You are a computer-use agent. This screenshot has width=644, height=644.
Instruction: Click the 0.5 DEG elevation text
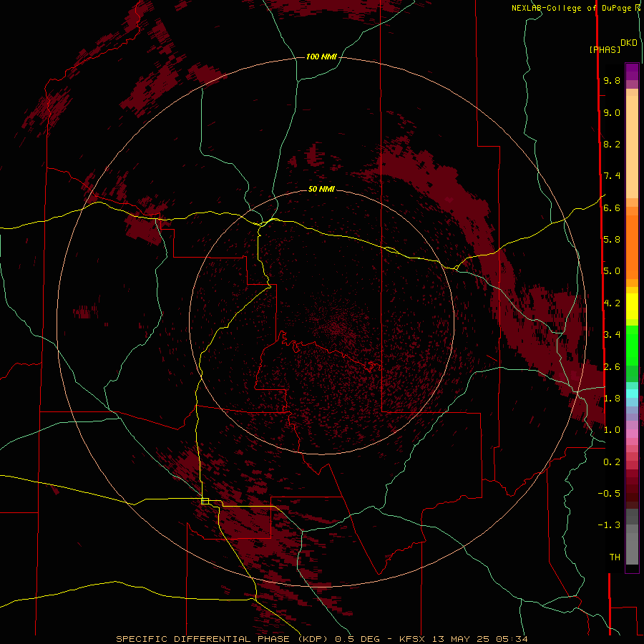357,639
